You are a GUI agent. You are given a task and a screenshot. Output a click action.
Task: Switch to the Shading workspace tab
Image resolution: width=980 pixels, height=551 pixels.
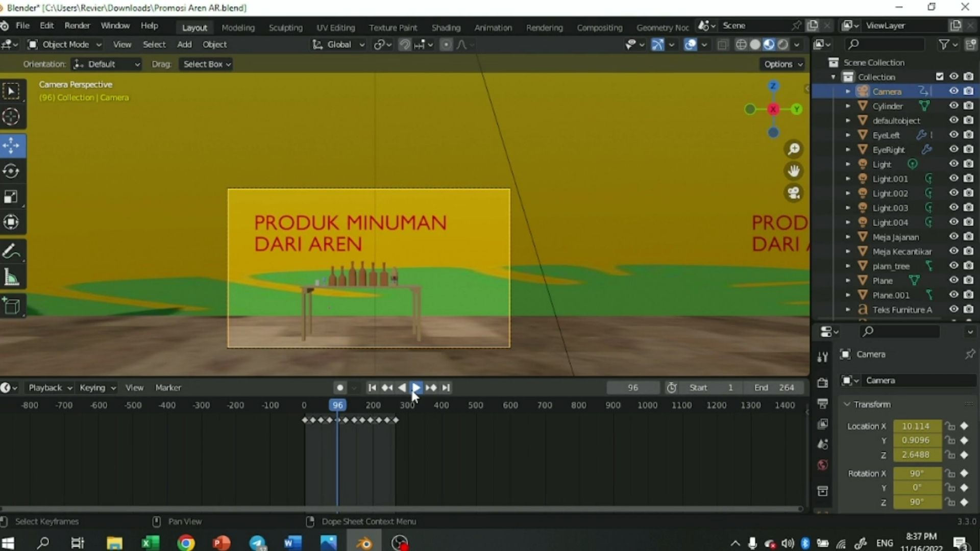pos(446,27)
